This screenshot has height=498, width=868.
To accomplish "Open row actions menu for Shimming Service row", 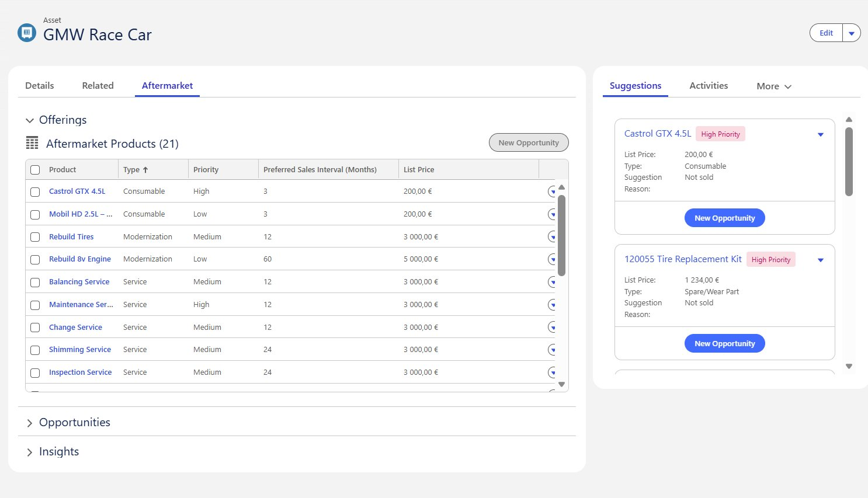I will tap(552, 350).
